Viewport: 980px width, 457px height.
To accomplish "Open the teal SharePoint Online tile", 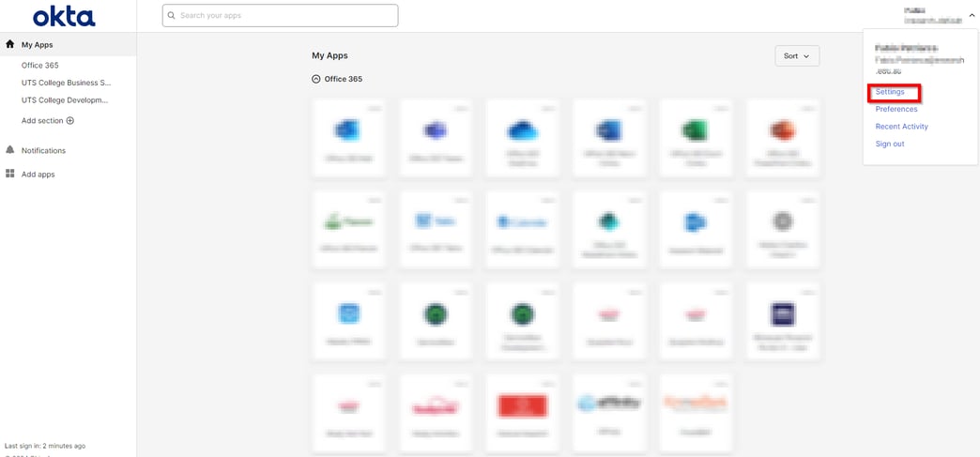I will 609,230.
